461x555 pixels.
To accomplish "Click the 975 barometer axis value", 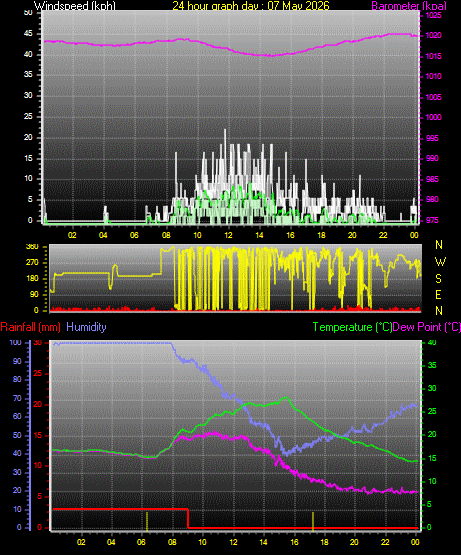I will tap(432, 220).
